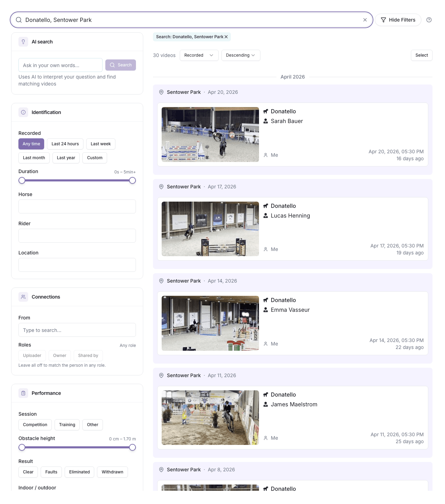Image resolution: width=445 pixels, height=504 pixels.
Task: Select 'Last year' recorded filter
Action: [x=66, y=158]
